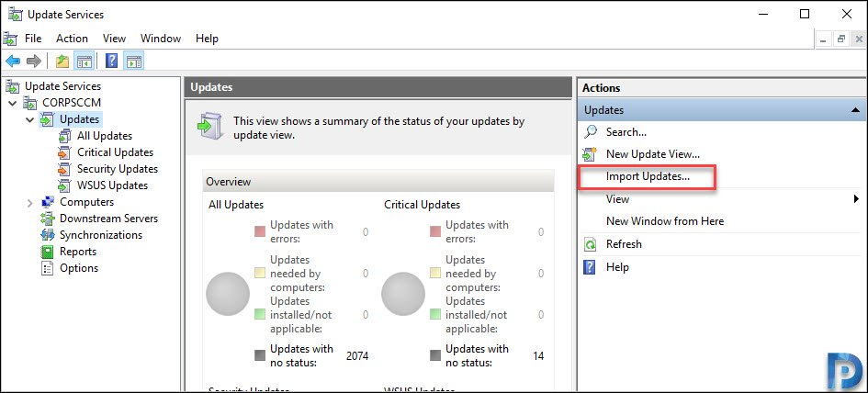Viewport: 868px width, 393px height.
Task: Choose New Window from Here
Action: point(665,221)
